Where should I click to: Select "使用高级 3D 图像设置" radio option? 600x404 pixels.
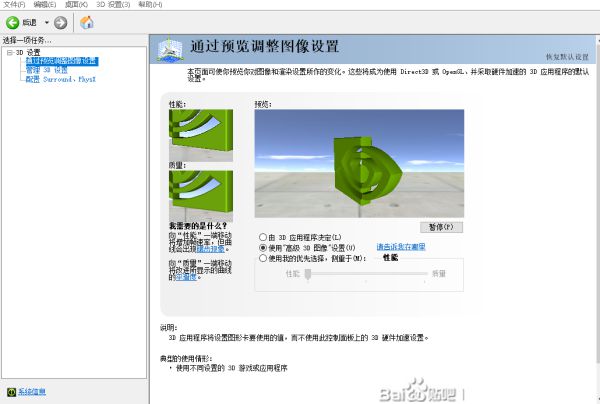pos(263,246)
